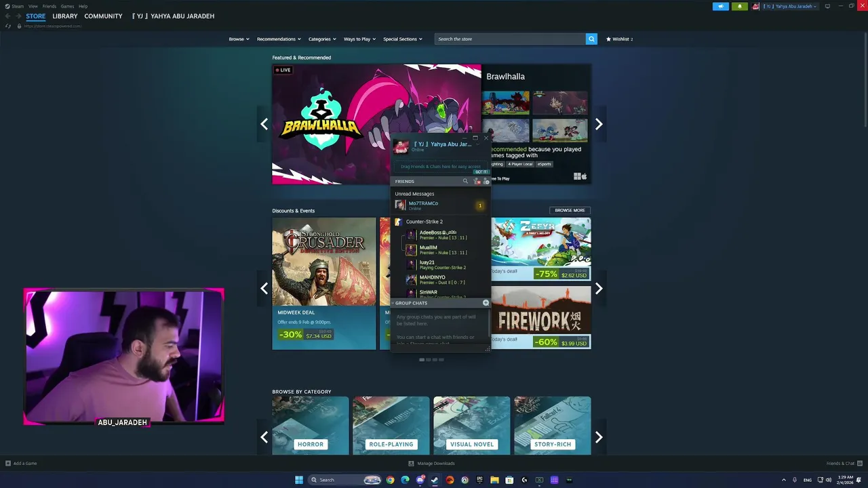Image resolution: width=868 pixels, height=488 pixels.
Task: Open the Games menu
Action: pyautogui.click(x=67, y=6)
